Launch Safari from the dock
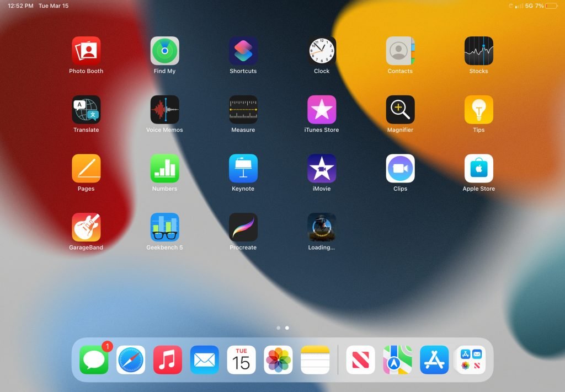The image size is (565, 392). point(131,360)
